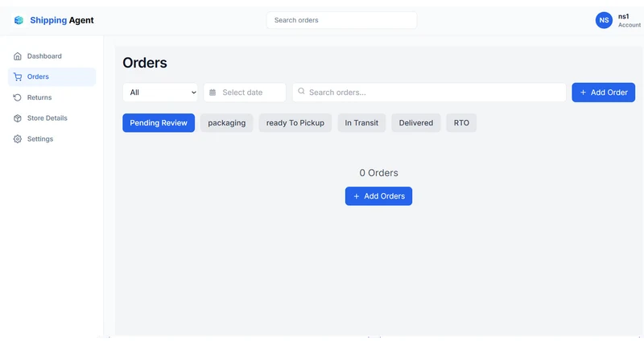Open the Dashboard page
Screen dimensions: 644x362
point(52,56)
